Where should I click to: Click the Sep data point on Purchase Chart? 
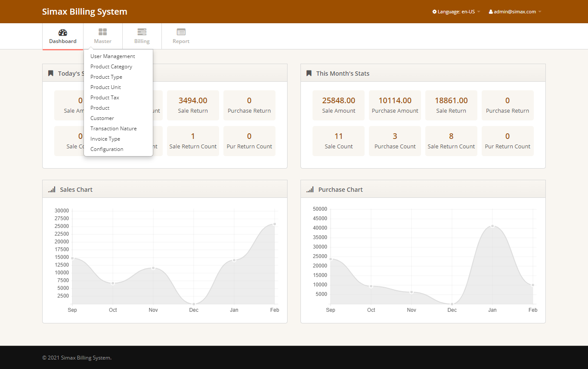(x=331, y=258)
